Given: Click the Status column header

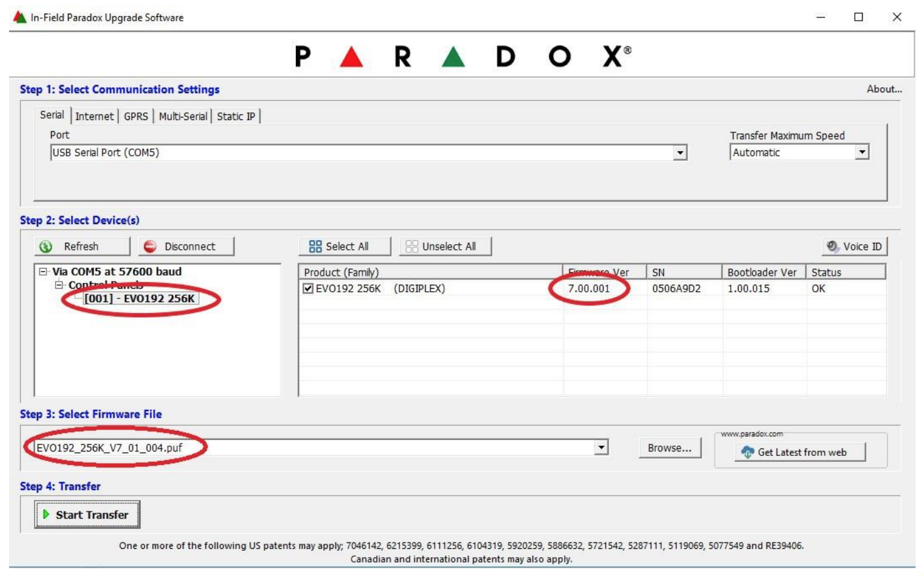Looking at the screenshot, I should pyautogui.click(x=846, y=272).
